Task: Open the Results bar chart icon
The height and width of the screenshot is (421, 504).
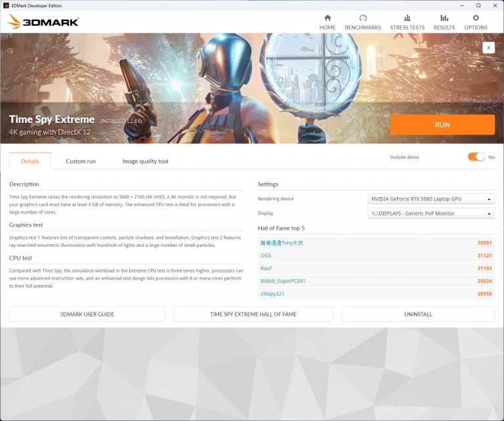Action: [x=444, y=18]
